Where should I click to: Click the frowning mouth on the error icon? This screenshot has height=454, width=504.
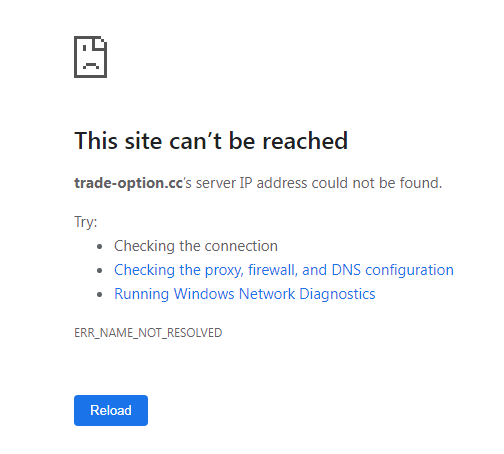tap(91, 65)
